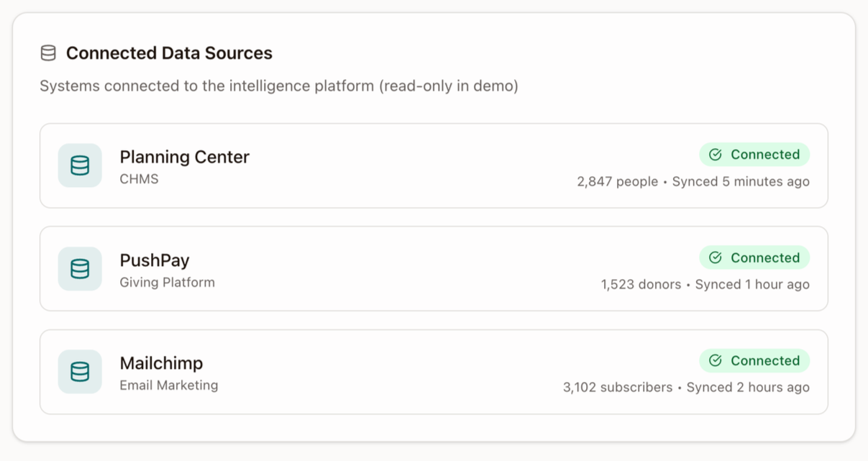The width and height of the screenshot is (868, 461).
Task: Click the Planning Center database icon
Action: point(80,165)
